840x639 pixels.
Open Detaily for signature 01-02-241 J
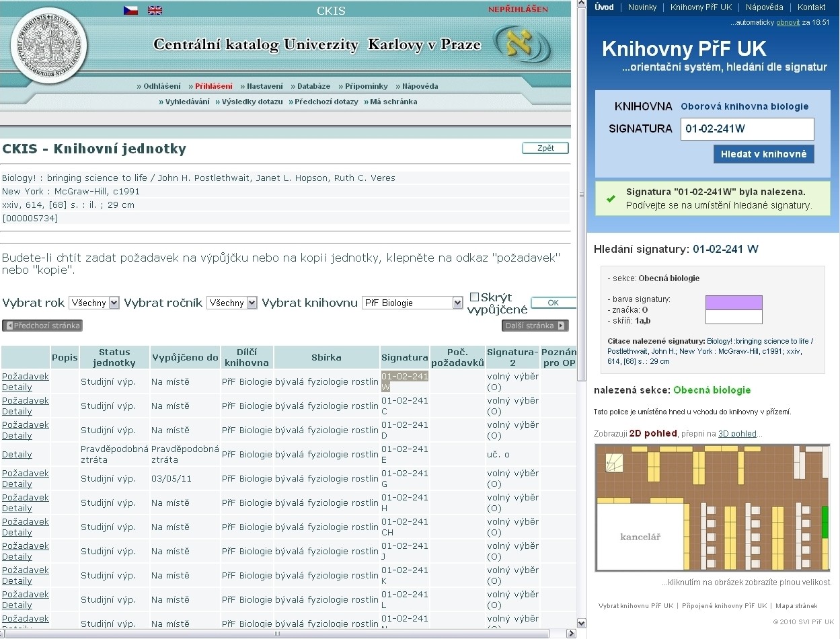click(x=17, y=557)
